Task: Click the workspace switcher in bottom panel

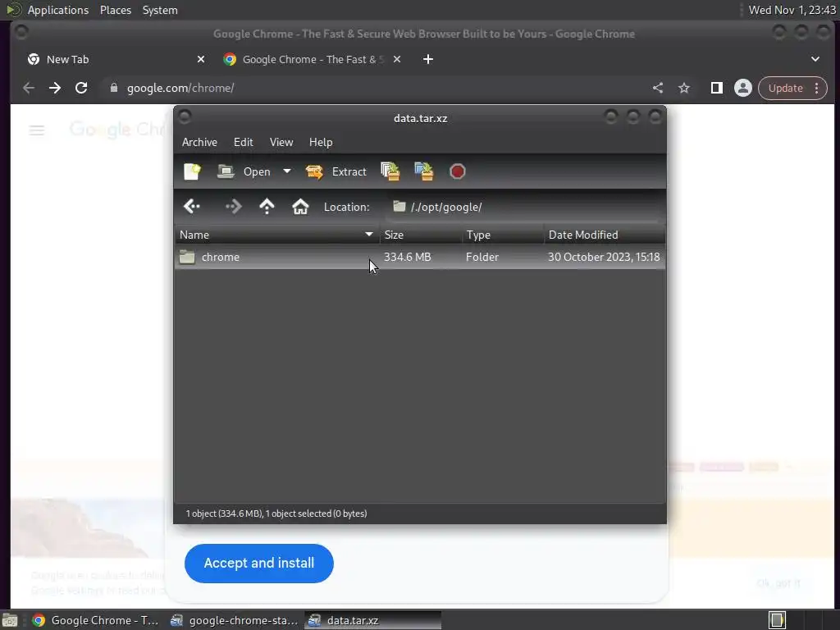Action: pos(777,620)
